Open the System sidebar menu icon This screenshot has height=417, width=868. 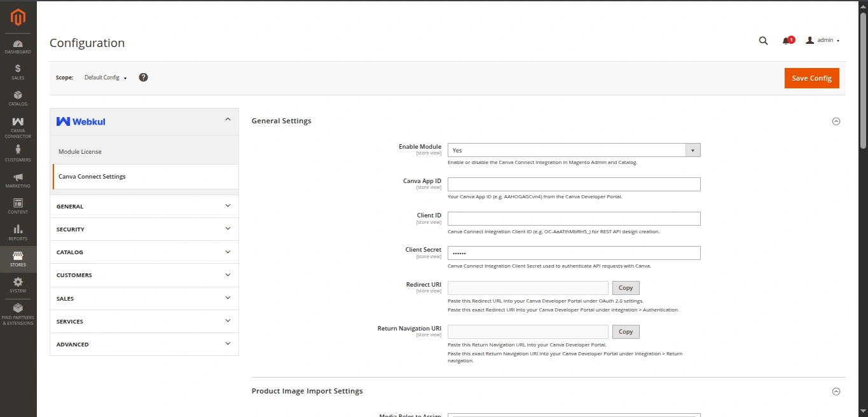pos(18,285)
